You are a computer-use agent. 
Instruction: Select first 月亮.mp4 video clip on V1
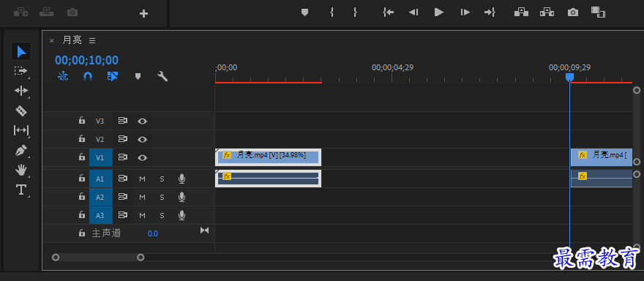(x=268, y=157)
